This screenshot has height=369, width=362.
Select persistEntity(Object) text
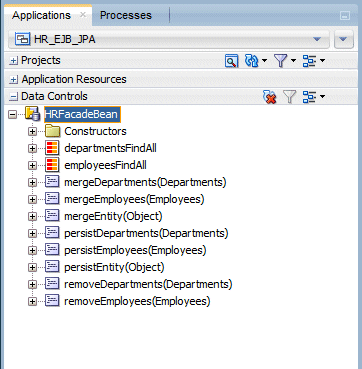click(x=114, y=267)
